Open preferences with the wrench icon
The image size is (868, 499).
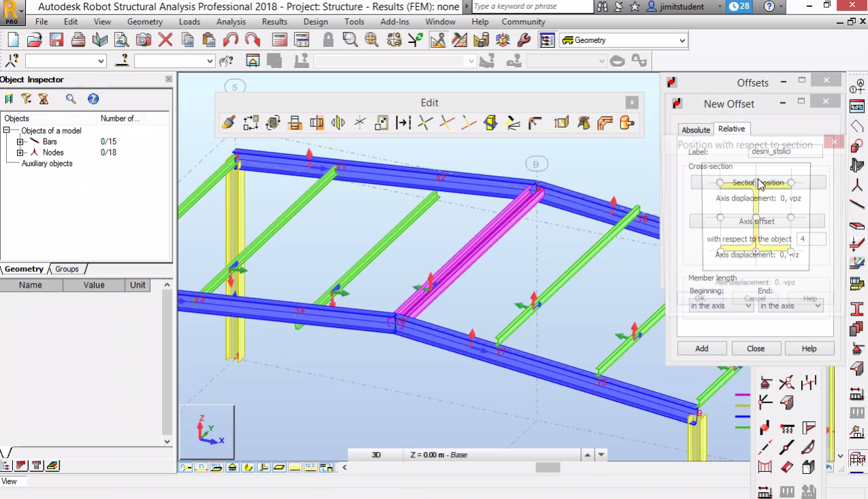point(524,40)
